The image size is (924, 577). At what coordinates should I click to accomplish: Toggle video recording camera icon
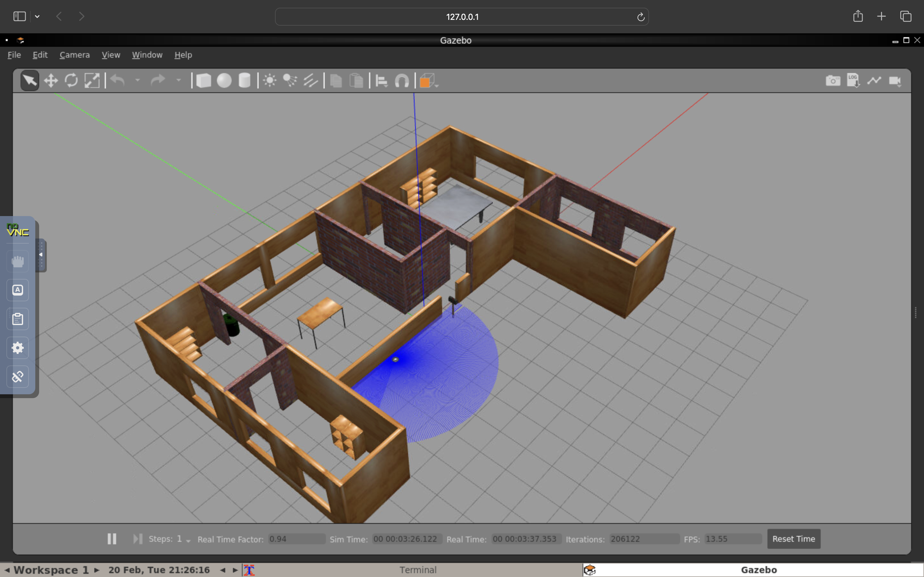click(895, 81)
